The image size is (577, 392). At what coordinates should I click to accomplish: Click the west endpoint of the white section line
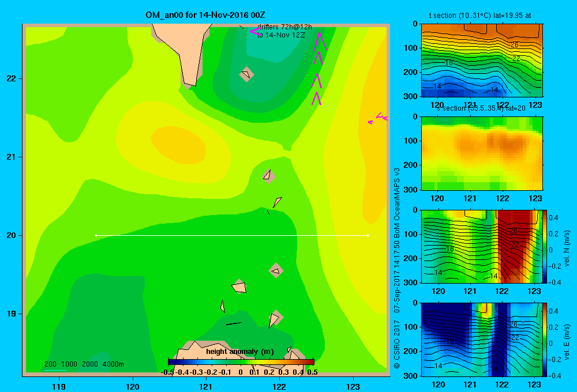coord(96,235)
